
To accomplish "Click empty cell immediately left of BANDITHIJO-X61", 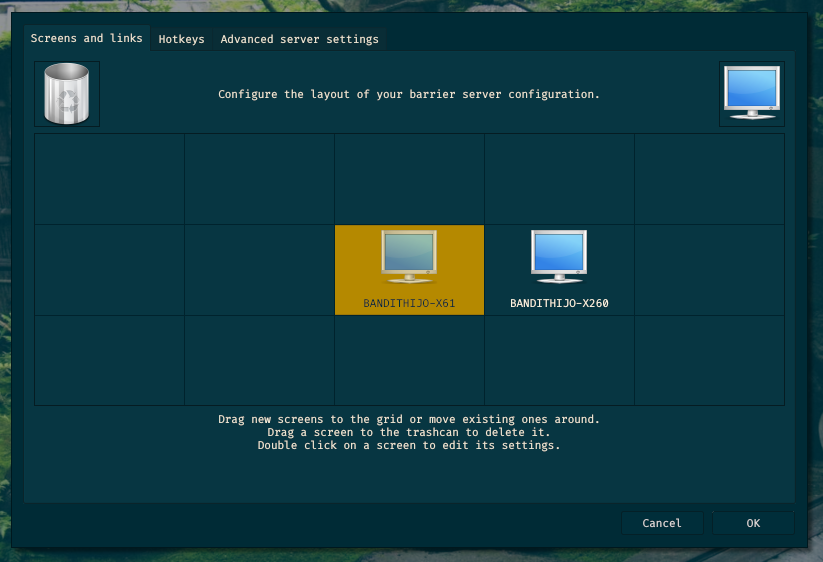I will (x=259, y=270).
